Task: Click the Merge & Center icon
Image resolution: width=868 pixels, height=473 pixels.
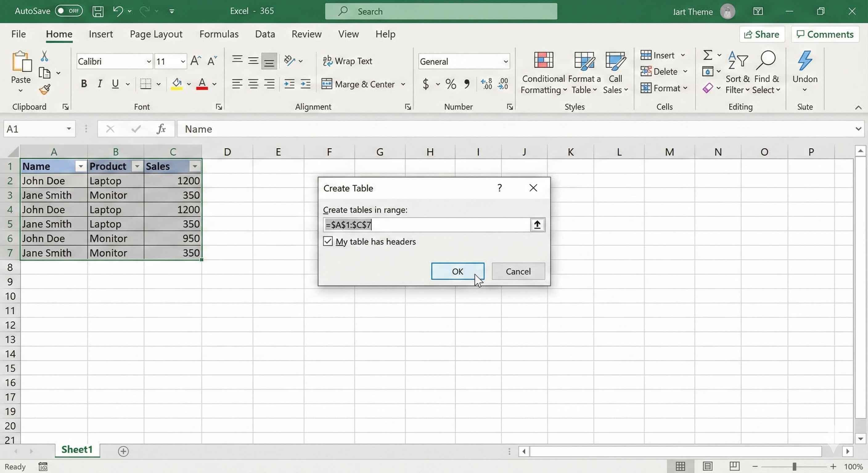Action: tap(326, 84)
